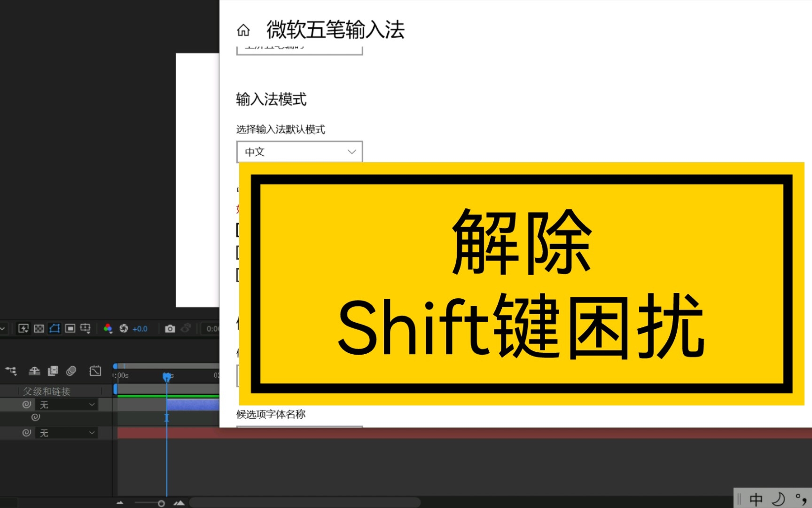Take a snapshot with the camera icon
Viewport: 812px width, 508px height.
170,329
